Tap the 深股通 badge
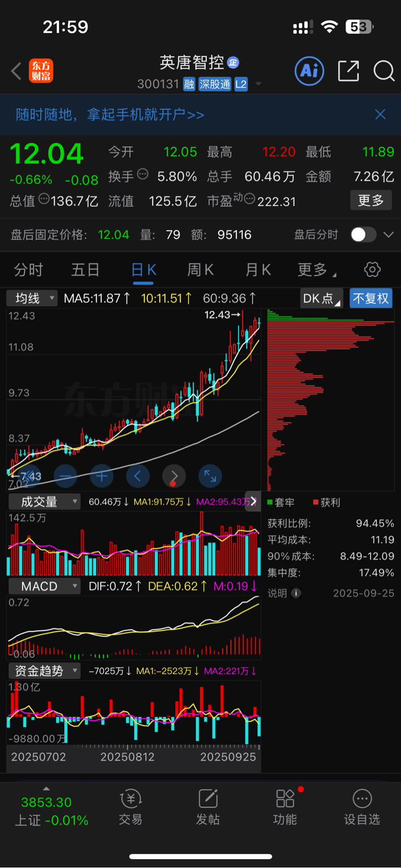This screenshot has width=401, height=868. tap(215, 85)
